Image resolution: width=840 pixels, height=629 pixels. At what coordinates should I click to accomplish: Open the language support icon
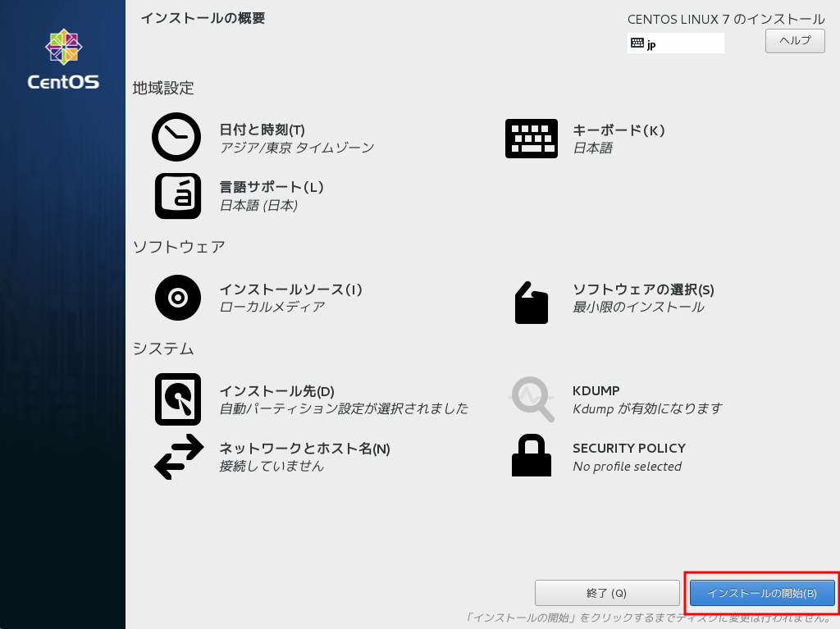(x=178, y=195)
